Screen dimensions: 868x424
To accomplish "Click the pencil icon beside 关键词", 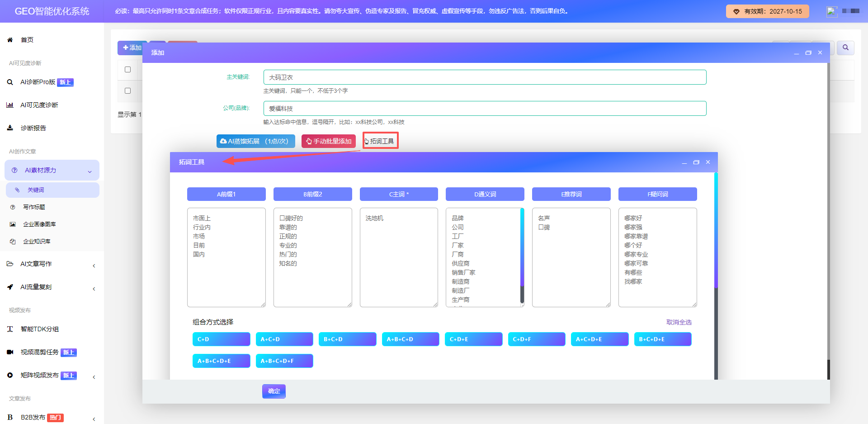I will pyautogui.click(x=17, y=190).
